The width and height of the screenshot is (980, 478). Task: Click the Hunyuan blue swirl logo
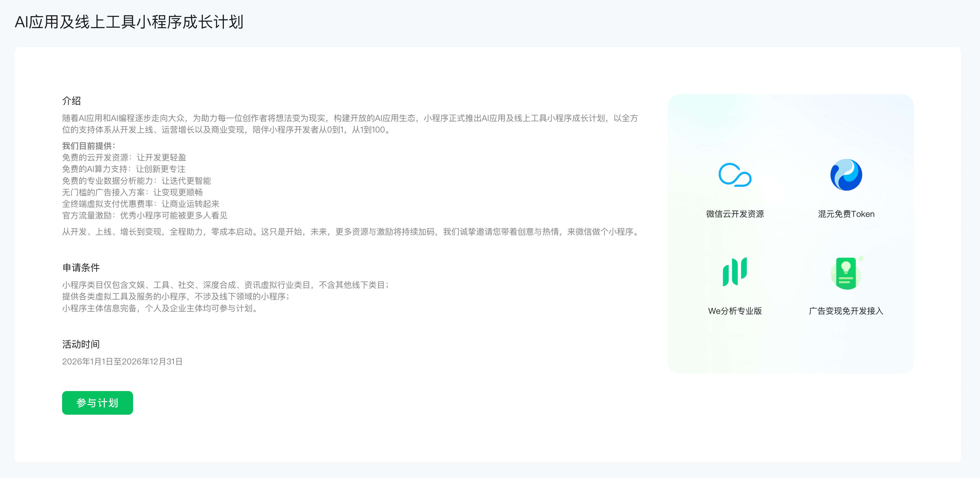[x=846, y=175]
